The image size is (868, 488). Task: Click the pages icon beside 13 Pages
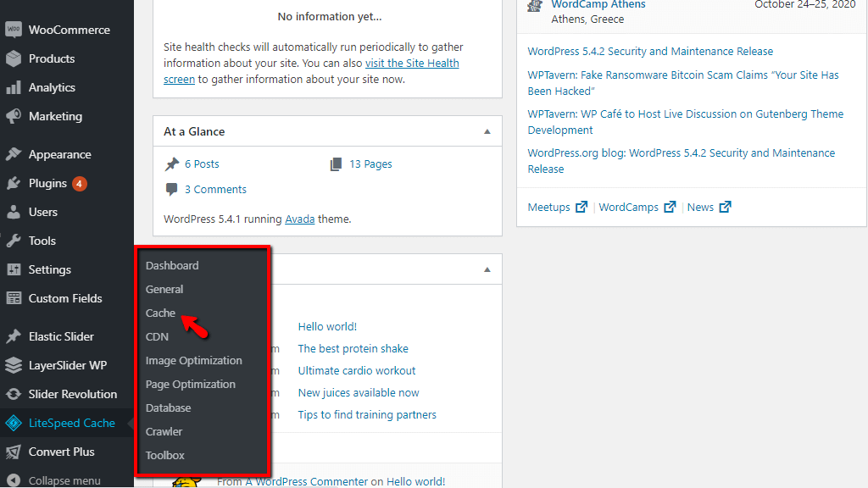pyautogui.click(x=336, y=164)
